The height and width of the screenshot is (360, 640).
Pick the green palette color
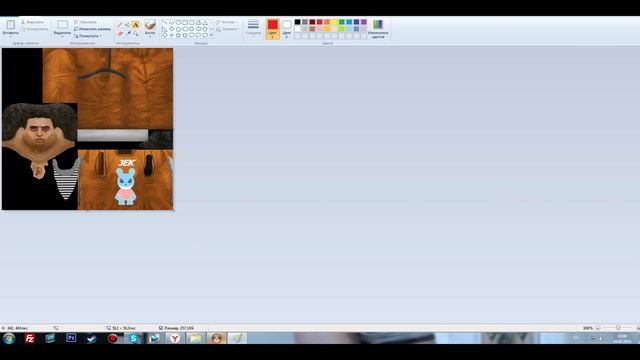pyautogui.click(x=342, y=22)
